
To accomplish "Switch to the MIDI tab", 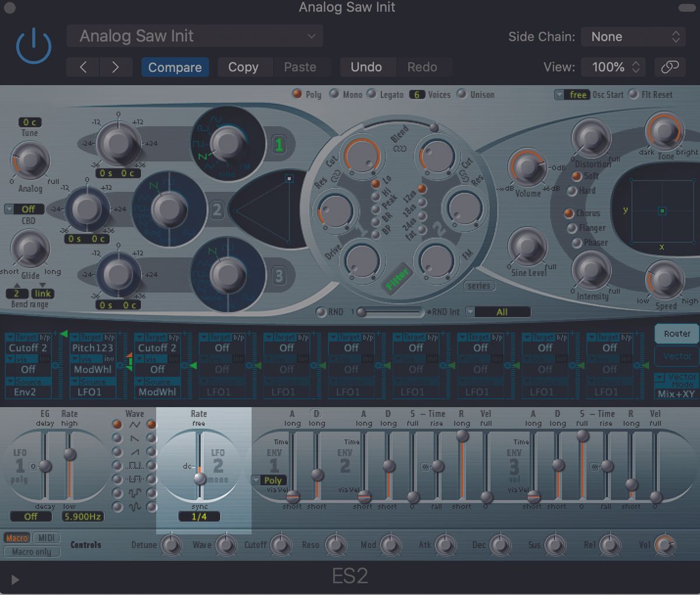I will pos(47,538).
